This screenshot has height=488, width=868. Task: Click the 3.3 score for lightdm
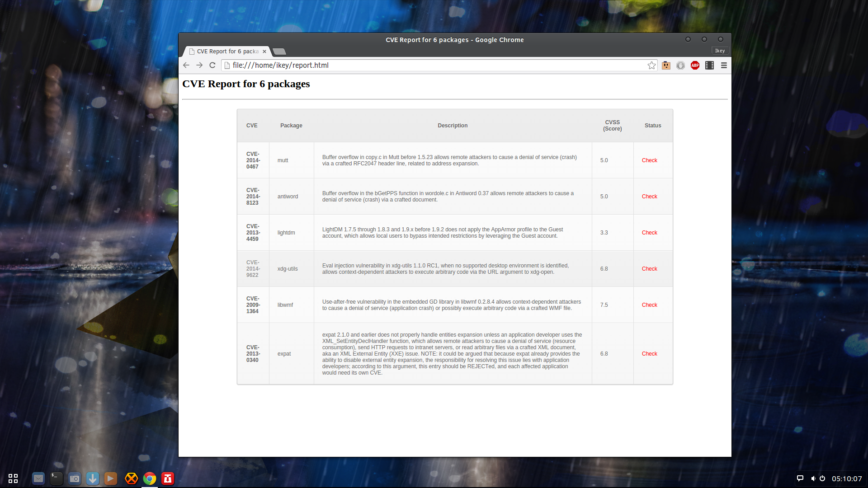click(x=604, y=233)
